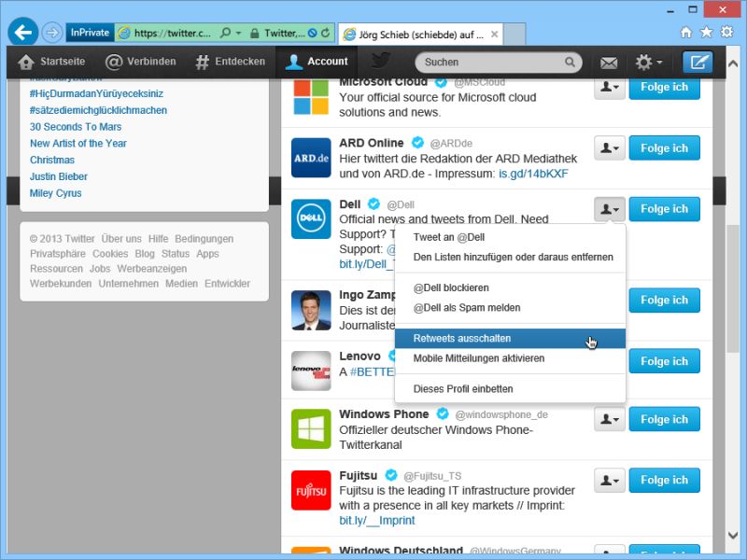Open the '#sätzediemichglücklichmachen' hashtag
Image resolution: width=747 pixels, height=560 pixels.
click(98, 110)
